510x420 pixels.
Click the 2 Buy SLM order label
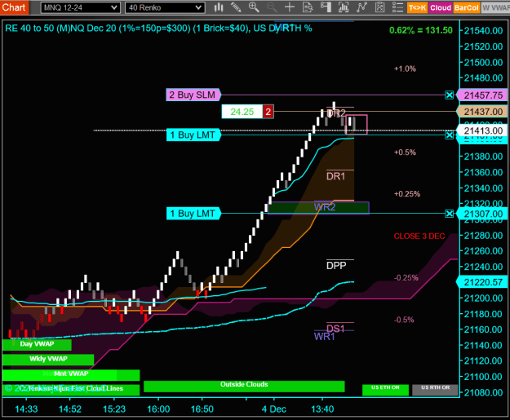coord(193,95)
